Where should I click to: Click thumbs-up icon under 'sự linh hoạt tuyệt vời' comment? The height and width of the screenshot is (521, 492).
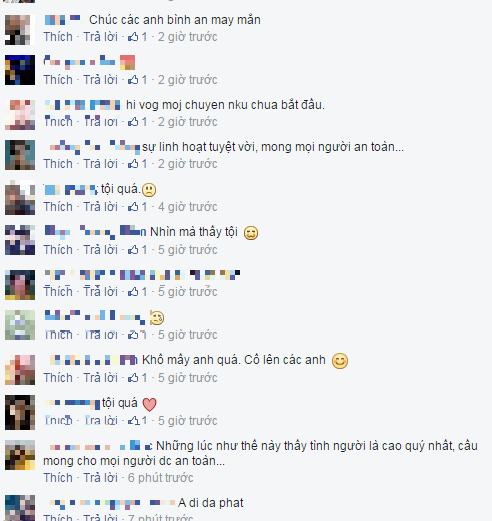[x=133, y=163]
